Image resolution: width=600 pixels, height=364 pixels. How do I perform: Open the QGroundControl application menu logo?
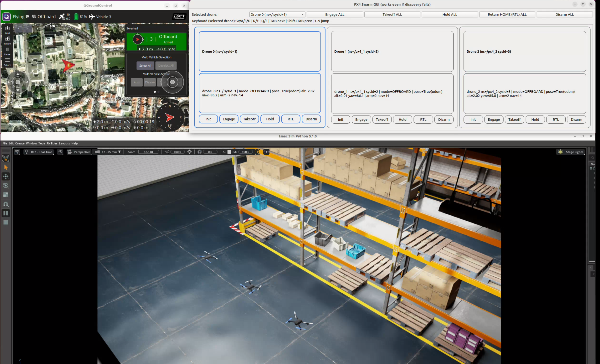6,17
